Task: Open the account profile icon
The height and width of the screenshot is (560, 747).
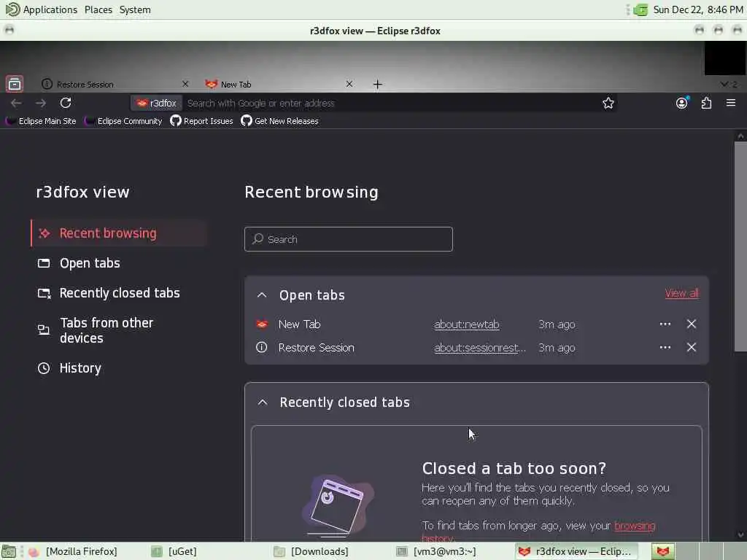Action: click(x=682, y=103)
